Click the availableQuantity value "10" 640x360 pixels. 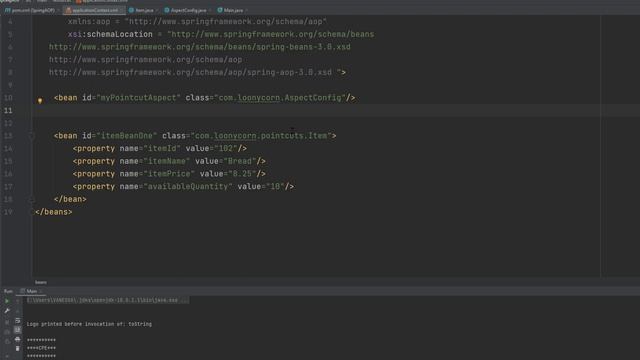[x=275, y=187]
